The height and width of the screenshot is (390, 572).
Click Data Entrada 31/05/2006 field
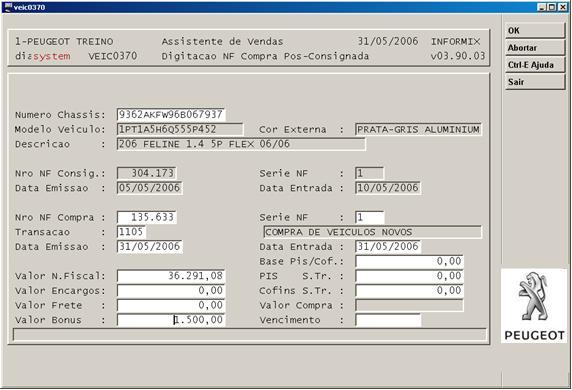coord(388,246)
